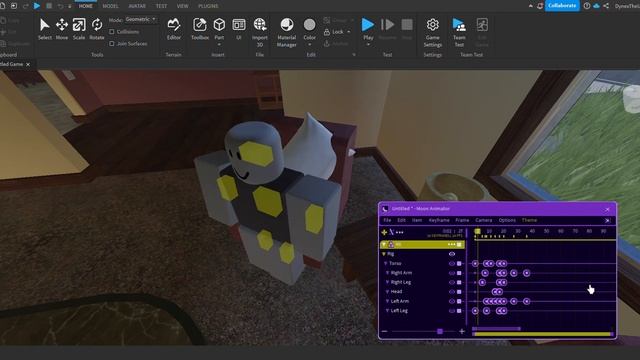The image size is (640, 360).
Task: Click the help question-mark icon near Collaborate
Action: click(x=587, y=6)
